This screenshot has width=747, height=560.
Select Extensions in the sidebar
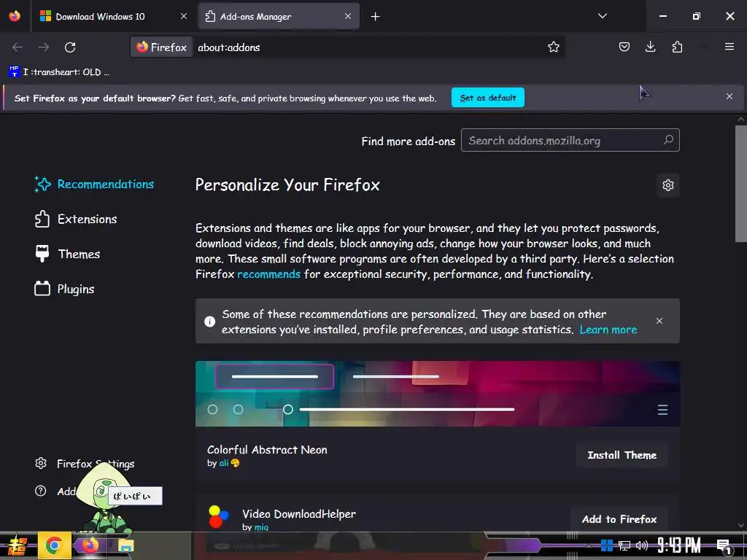76,219
